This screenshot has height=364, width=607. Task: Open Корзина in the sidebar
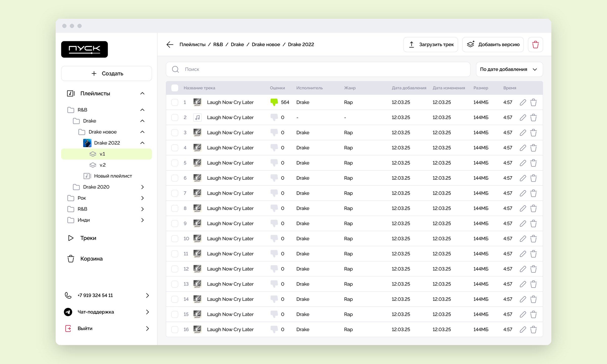coord(92,259)
